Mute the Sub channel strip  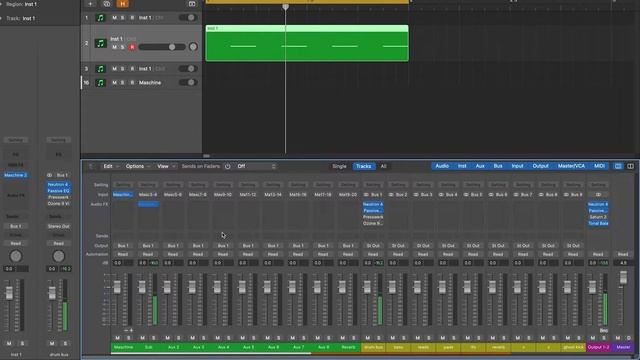pos(142,338)
